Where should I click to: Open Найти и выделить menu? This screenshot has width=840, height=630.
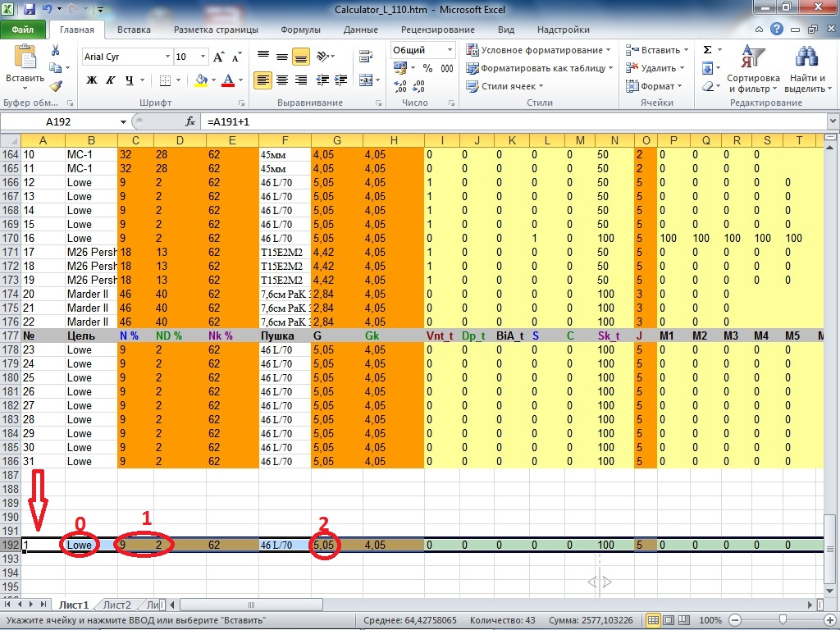click(x=807, y=69)
